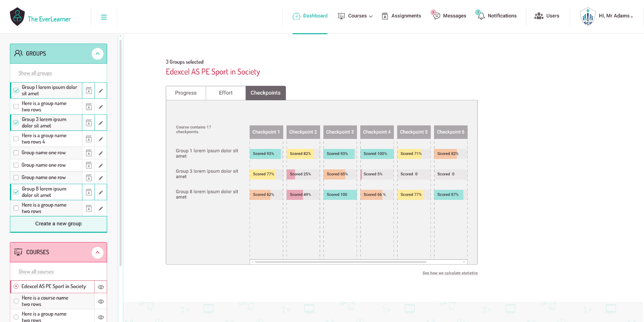Screen dimensions: 644x322
Task: Click Group 8 Scored 100 under Checkpoint 3
Action: click(x=340, y=195)
